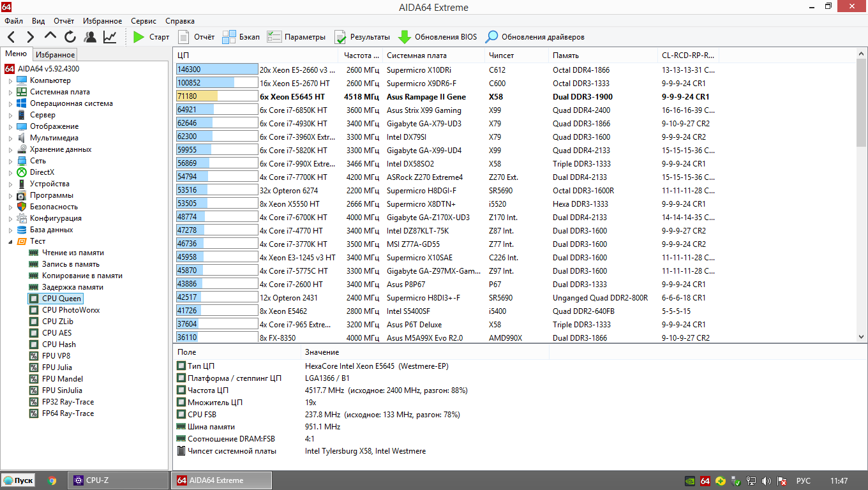This screenshot has width=868, height=490.
Task: Click the icon beside Устройства
Action: [x=22, y=184]
